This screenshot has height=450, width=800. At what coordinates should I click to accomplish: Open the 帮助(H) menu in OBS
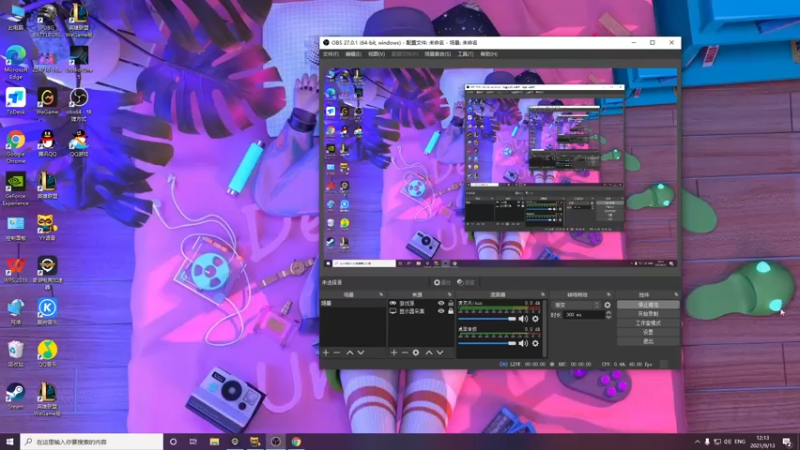489,54
